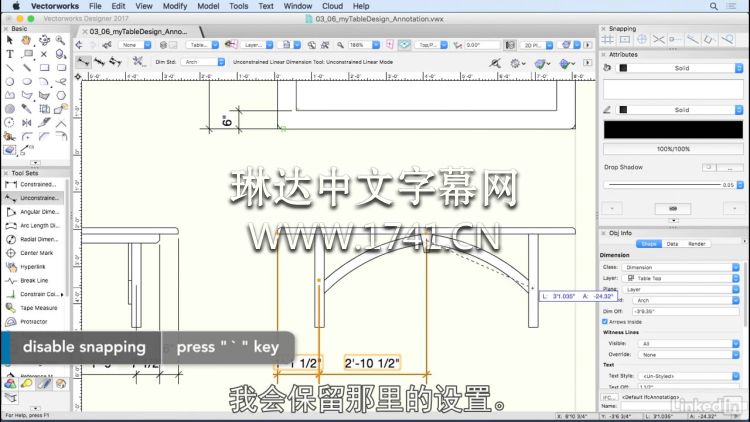Toggle Smart Edge in Snapping palette
750x422 pixels.
point(709,39)
